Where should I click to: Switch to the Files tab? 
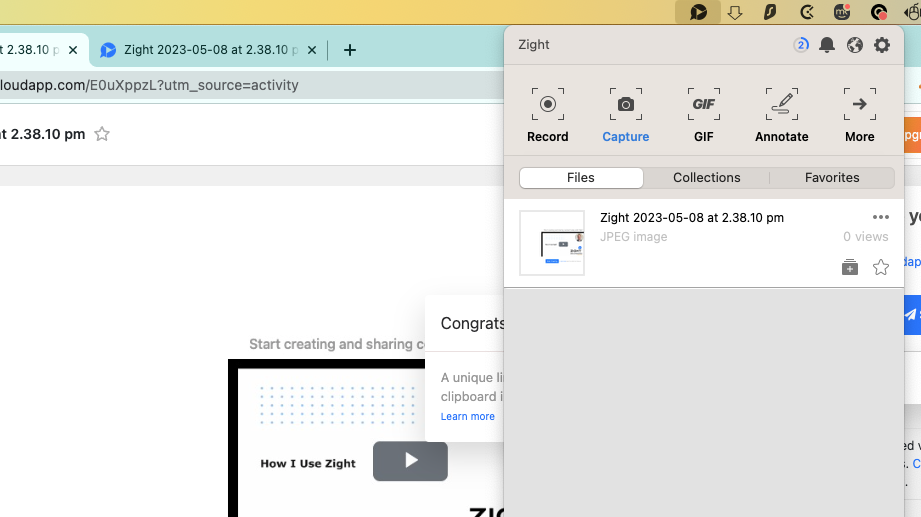pos(581,177)
